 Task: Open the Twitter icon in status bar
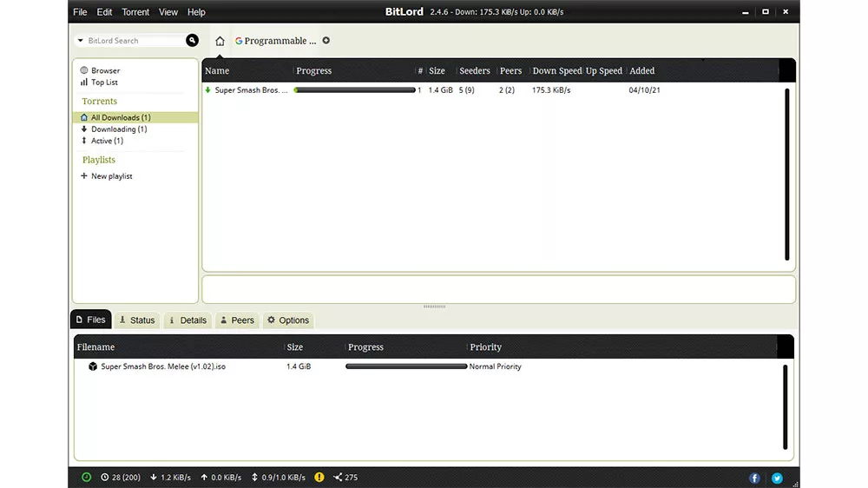[x=777, y=478]
